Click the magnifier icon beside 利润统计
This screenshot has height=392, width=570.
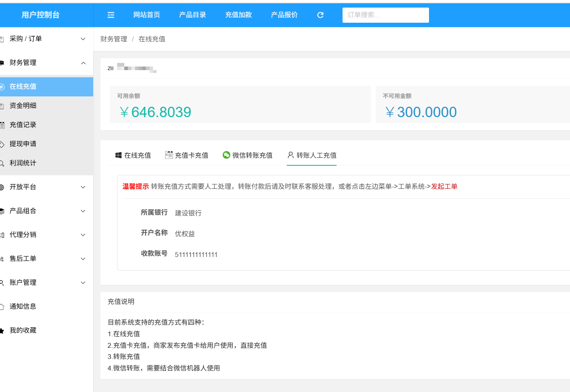click(2, 163)
